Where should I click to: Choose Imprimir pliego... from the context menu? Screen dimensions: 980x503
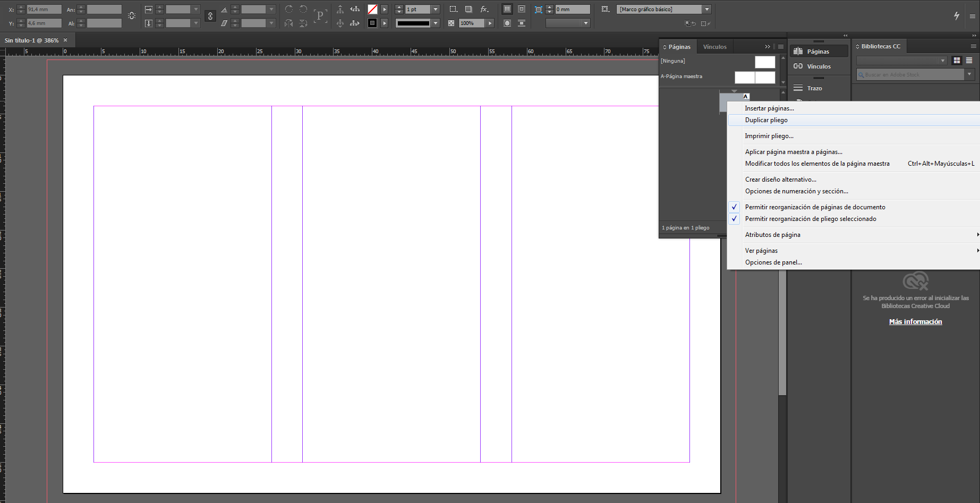(x=853, y=136)
